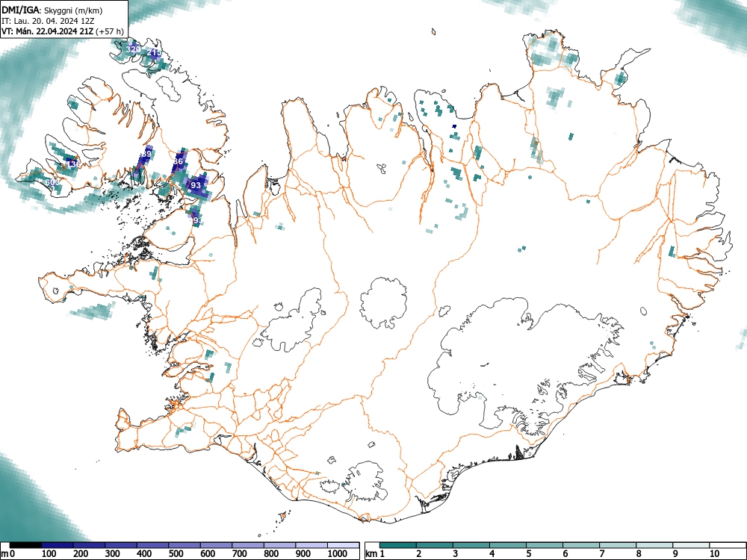Click the "800" label on metre scale
The image size is (747, 560).
pyautogui.click(x=271, y=553)
